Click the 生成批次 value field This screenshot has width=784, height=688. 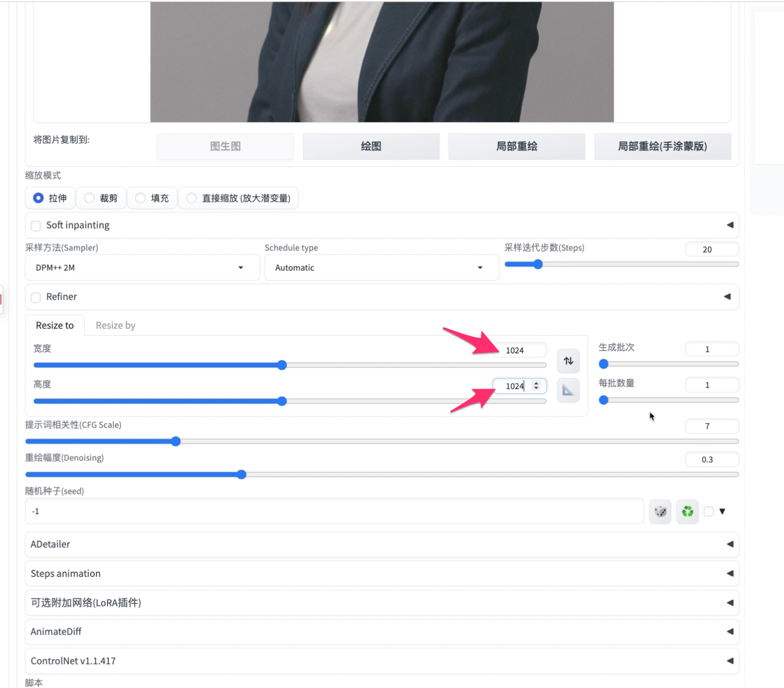click(712, 349)
